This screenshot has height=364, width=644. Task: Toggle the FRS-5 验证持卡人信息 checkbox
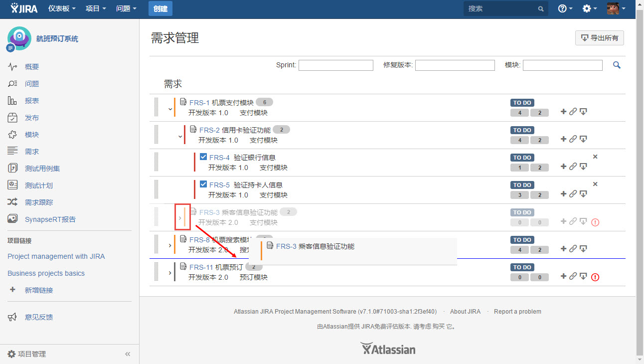pyautogui.click(x=203, y=184)
